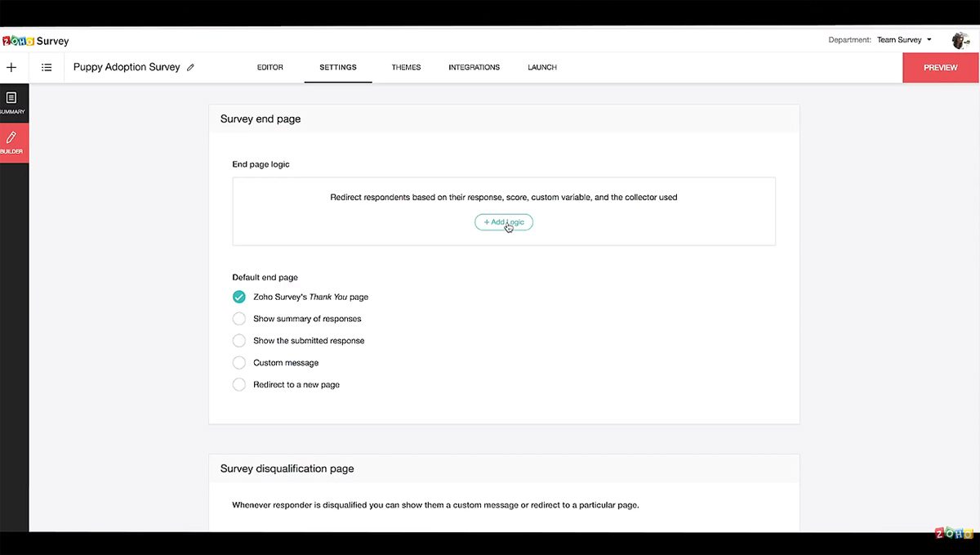Click the Puppy Adoption Survey title
The height and width of the screenshot is (555, 980).
pyautogui.click(x=127, y=67)
